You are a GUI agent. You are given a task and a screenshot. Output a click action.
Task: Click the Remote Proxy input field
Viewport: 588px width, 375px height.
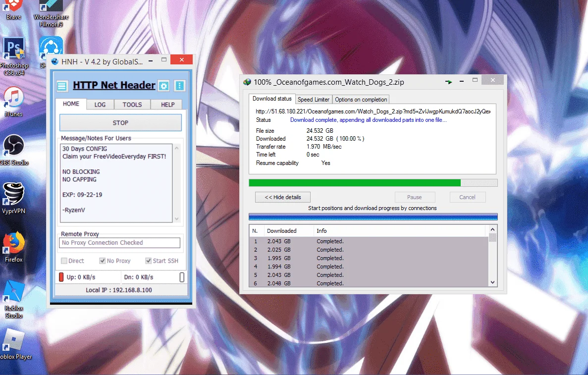(x=119, y=243)
